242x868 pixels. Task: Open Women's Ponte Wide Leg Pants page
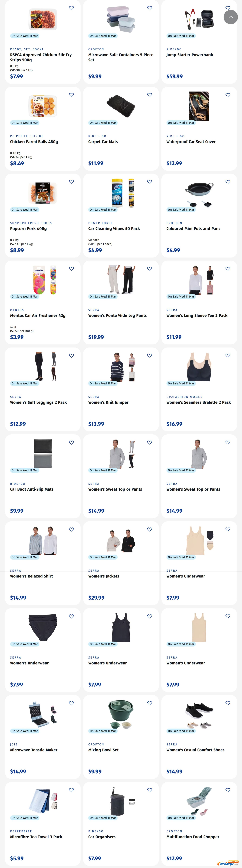(117, 316)
